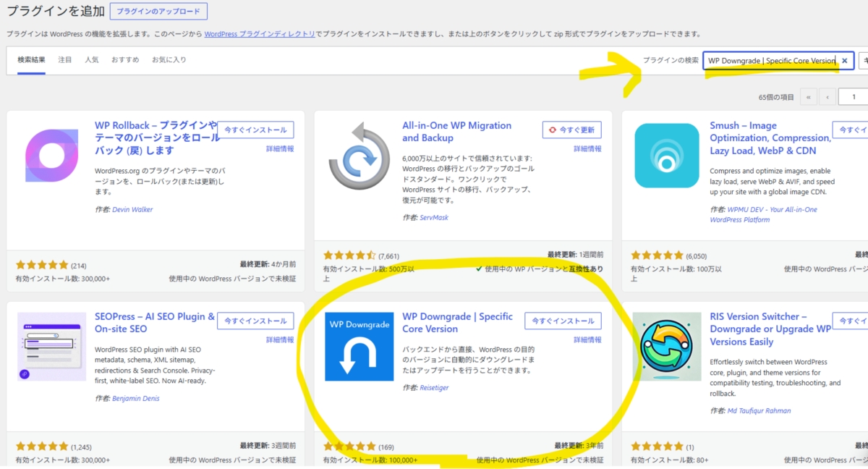Install SEOPress with 今すぐインストール
Image resolution: width=868 pixels, height=469 pixels.
[255, 321]
